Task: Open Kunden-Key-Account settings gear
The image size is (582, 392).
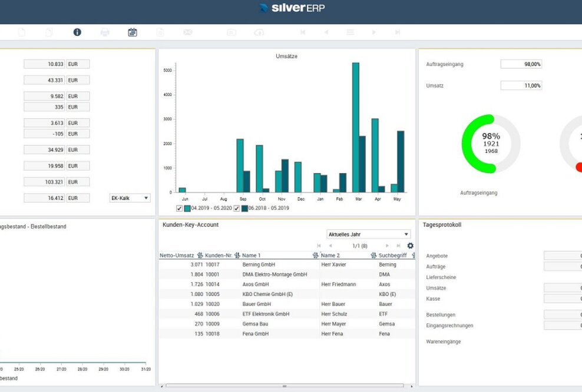Action: tap(410, 245)
